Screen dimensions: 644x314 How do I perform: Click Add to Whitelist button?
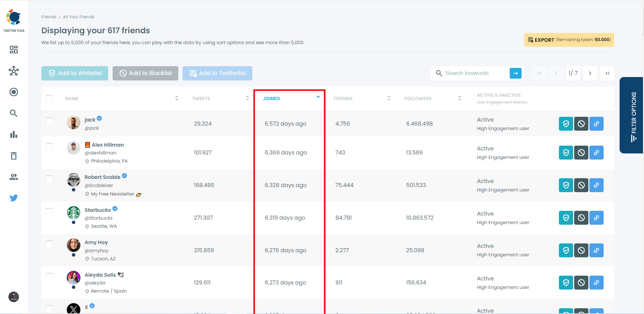75,73
